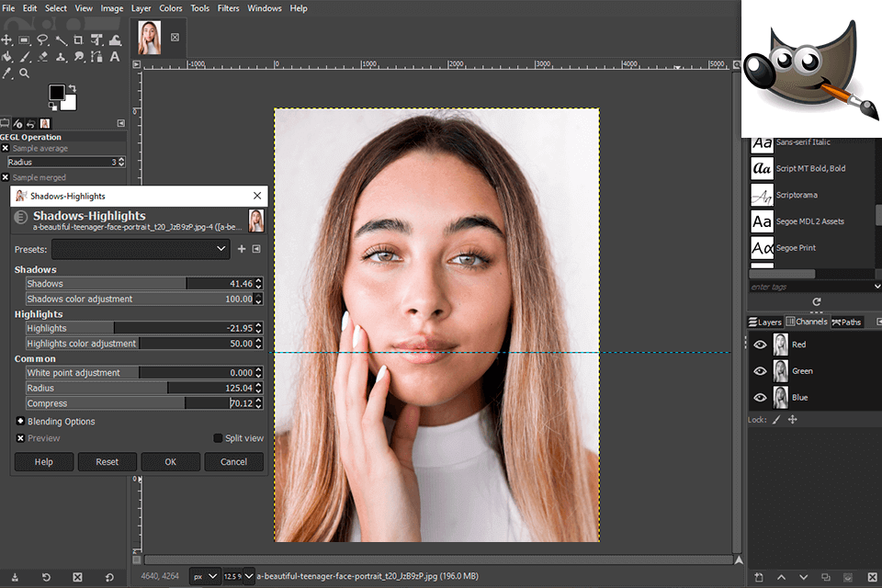Screen dimensions: 882x588
Task: Enable the Split view checkbox
Action: (x=219, y=438)
